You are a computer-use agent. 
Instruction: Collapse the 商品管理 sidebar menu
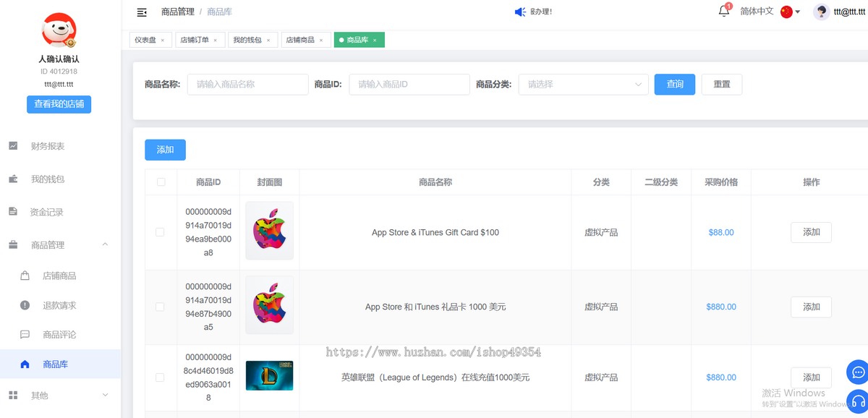click(x=105, y=245)
